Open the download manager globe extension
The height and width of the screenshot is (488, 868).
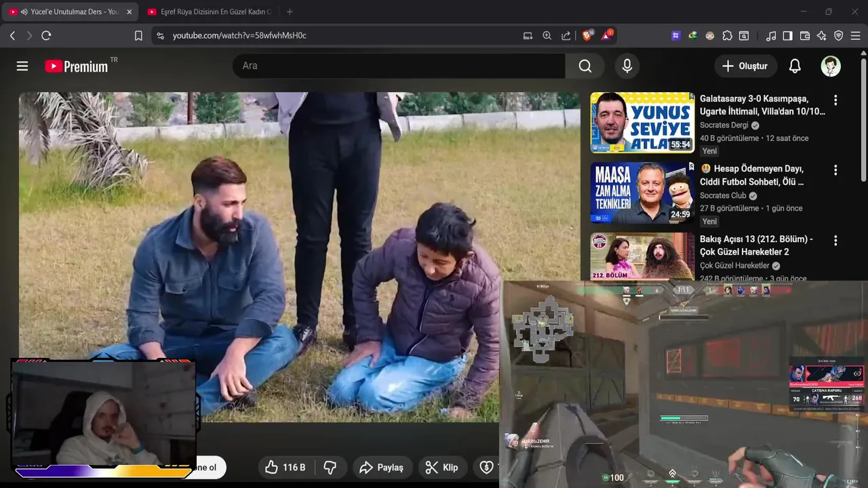click(x=693, y=35)
